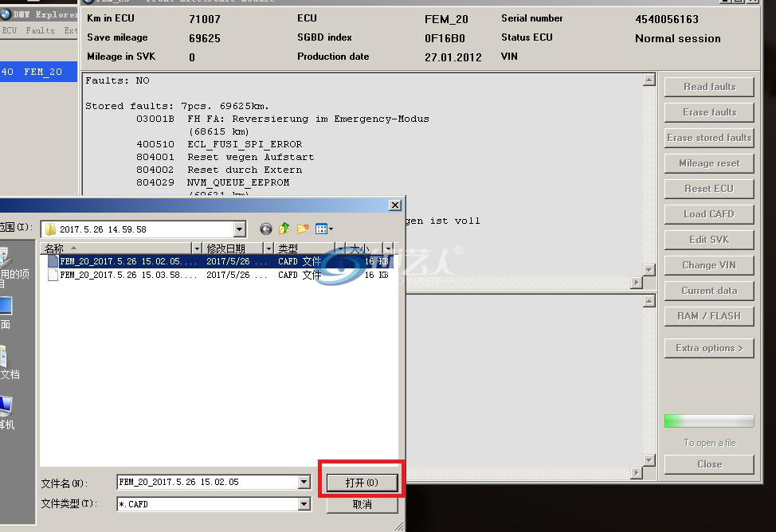The image size is (776, 532).
Task: Create a new folder in dialog
Action: (303, 229)
